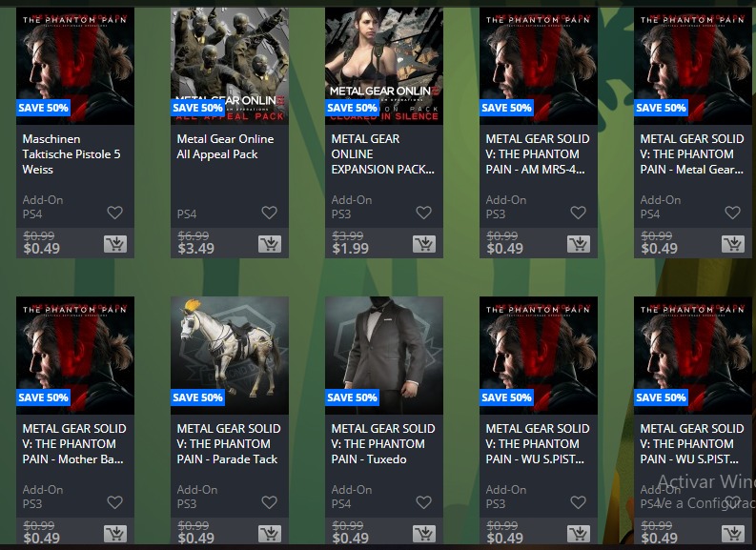Select the white horse Parade Tack thumbnail
The image size is (756, 550).
(x=230, y=356)
